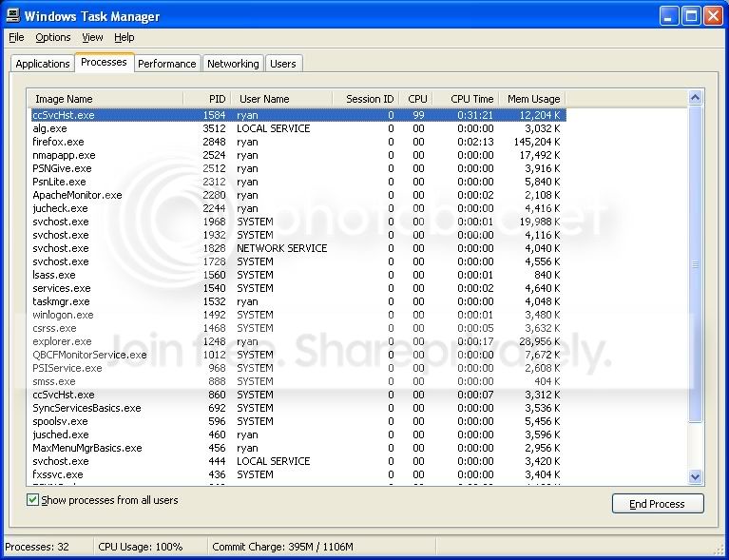Select the spoolsv.exe process
Screen dimensions: 729x560
[298, 421]
